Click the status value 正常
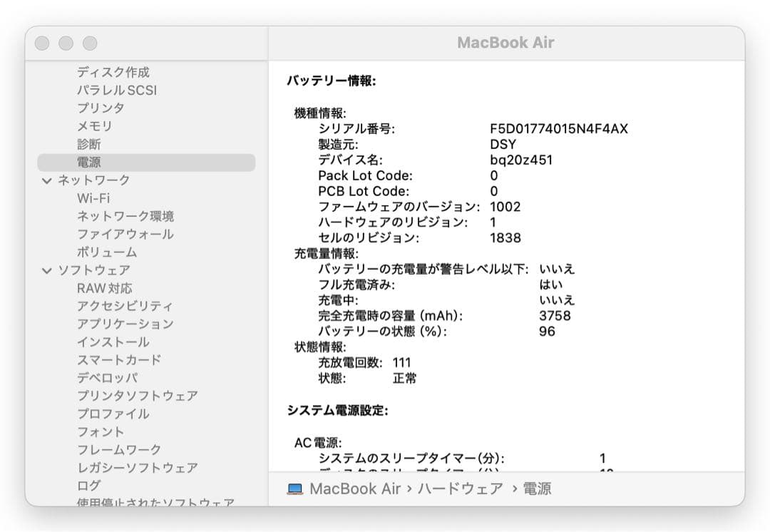This screenshot has width=770, height=532. pos(405,379)
